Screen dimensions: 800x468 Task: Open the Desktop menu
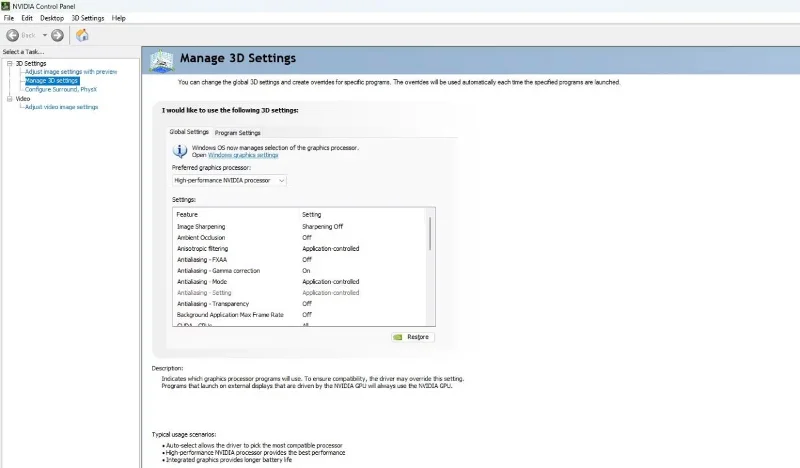coord(52,18)
